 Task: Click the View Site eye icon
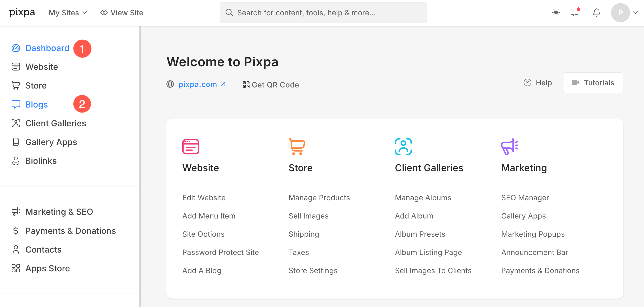(104, 12)
